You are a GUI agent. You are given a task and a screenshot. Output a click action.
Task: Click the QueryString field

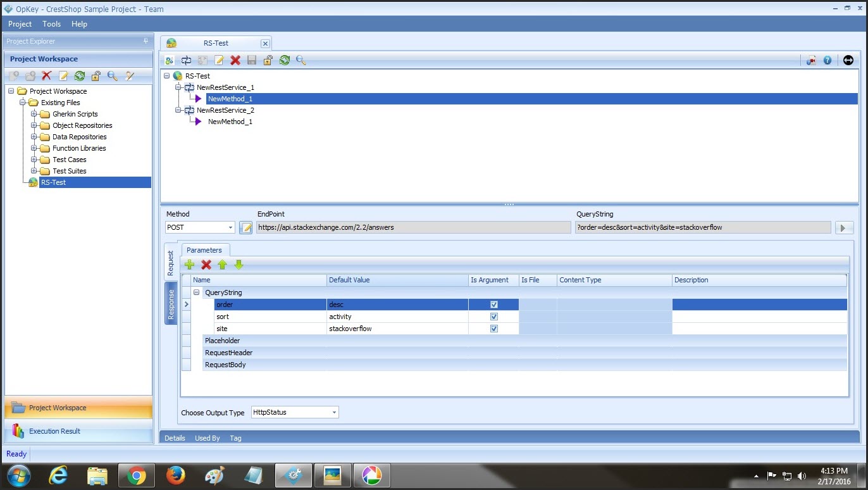click(x=703, y=227)
